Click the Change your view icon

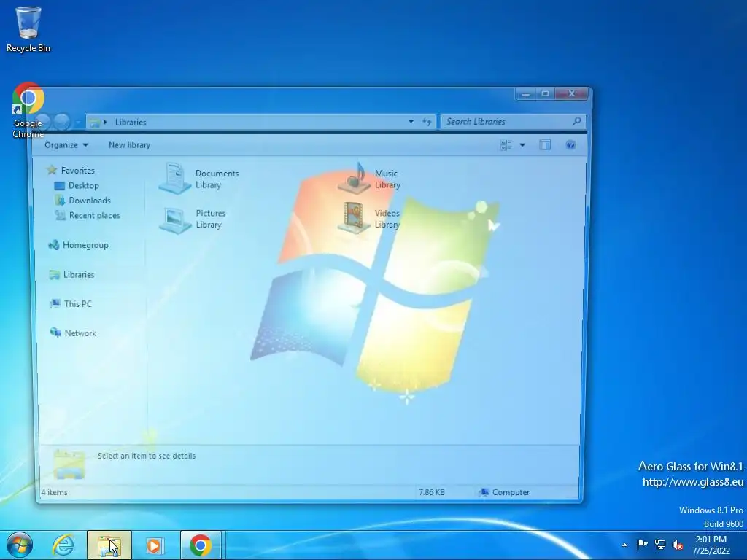(x=506, y=145)
